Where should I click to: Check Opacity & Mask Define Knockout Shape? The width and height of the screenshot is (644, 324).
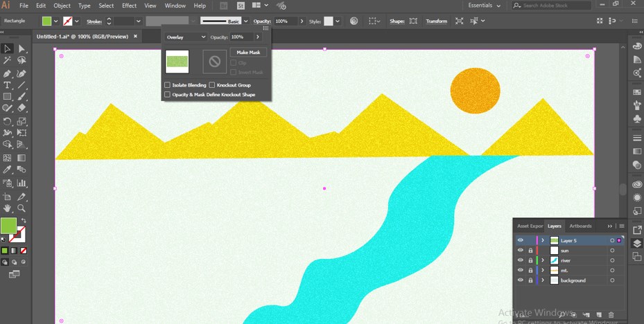coord(167,94)
